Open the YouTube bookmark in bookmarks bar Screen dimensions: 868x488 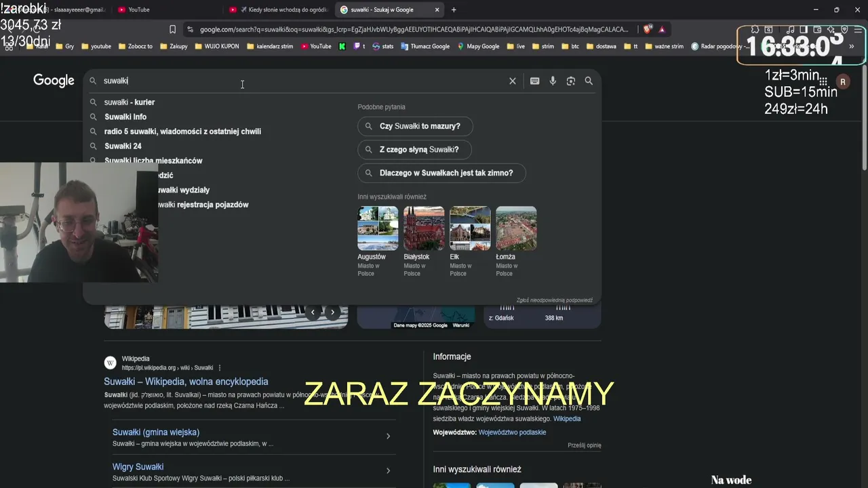pyautogui.click(x=316, y=46)
